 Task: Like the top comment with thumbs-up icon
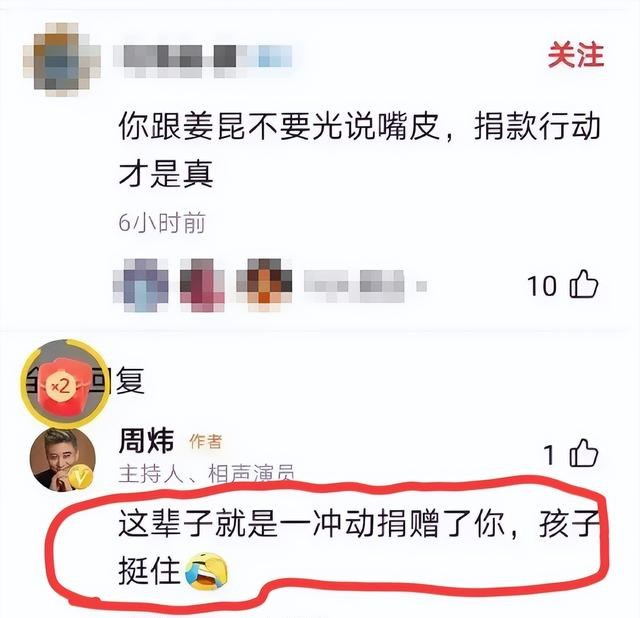click(584, 284)
